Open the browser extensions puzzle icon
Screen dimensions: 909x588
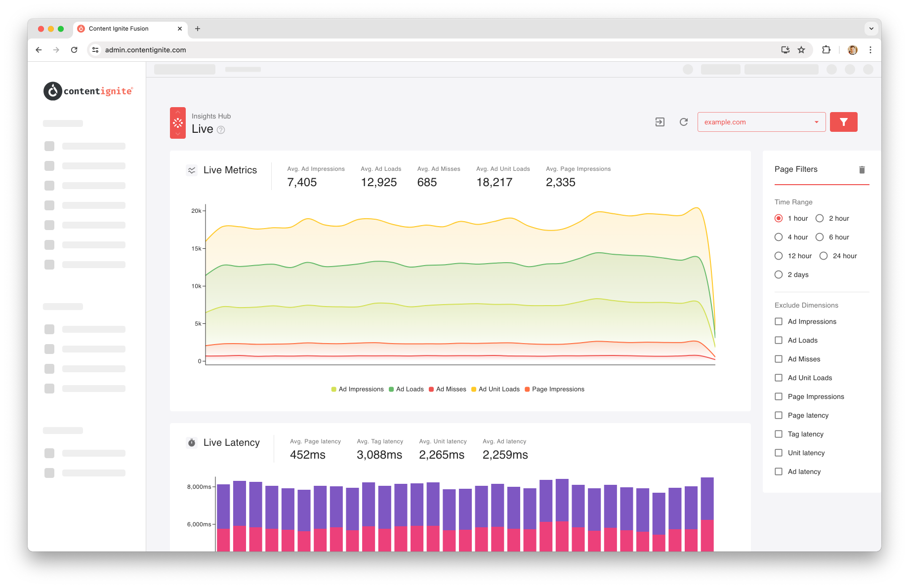pos(826,50)
